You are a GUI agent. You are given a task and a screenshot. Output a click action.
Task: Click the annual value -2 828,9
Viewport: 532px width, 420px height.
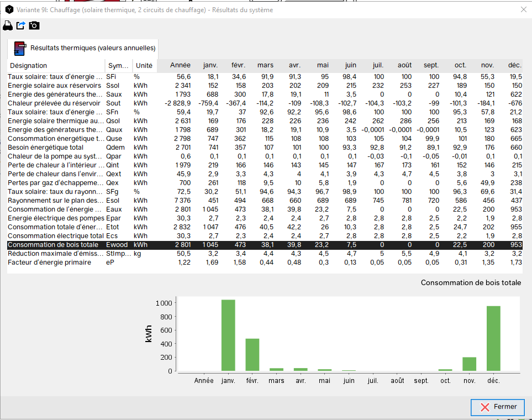[177, 103]
